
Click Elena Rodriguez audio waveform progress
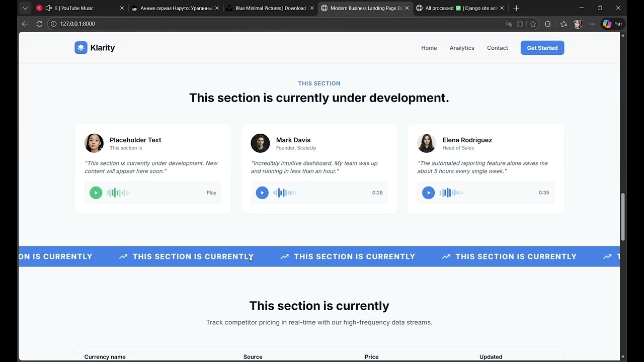pos(451,193)
